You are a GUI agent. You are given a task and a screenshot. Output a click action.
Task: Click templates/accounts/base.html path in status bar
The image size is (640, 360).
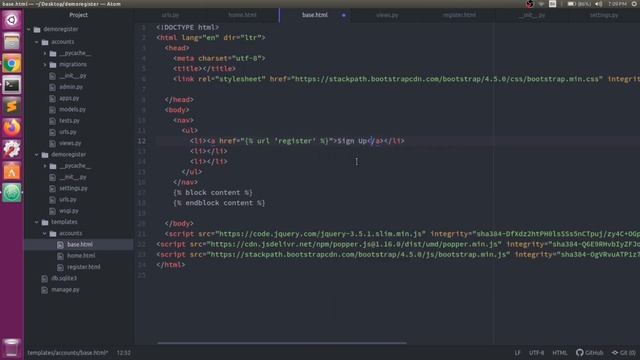68,353
